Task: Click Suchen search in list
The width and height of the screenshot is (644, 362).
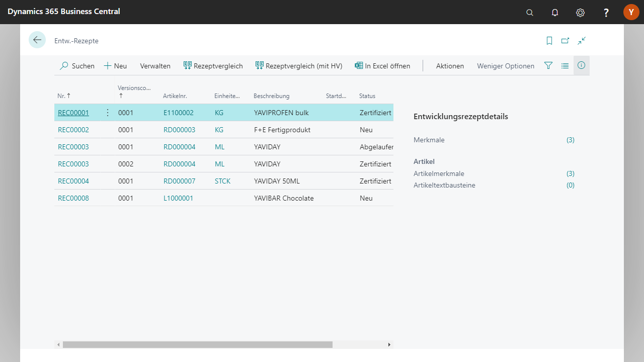Action: (77, 66)
